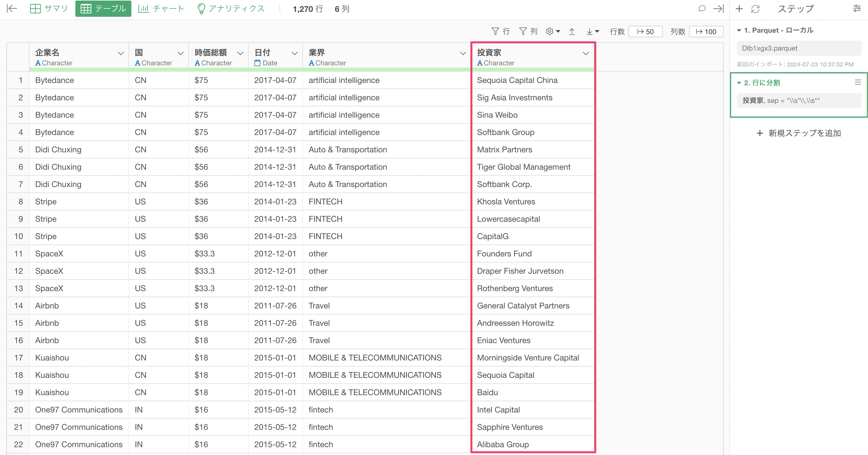The image size is (868, 455).
Task: Select the Baidu cell
Action: coord(533,393)
